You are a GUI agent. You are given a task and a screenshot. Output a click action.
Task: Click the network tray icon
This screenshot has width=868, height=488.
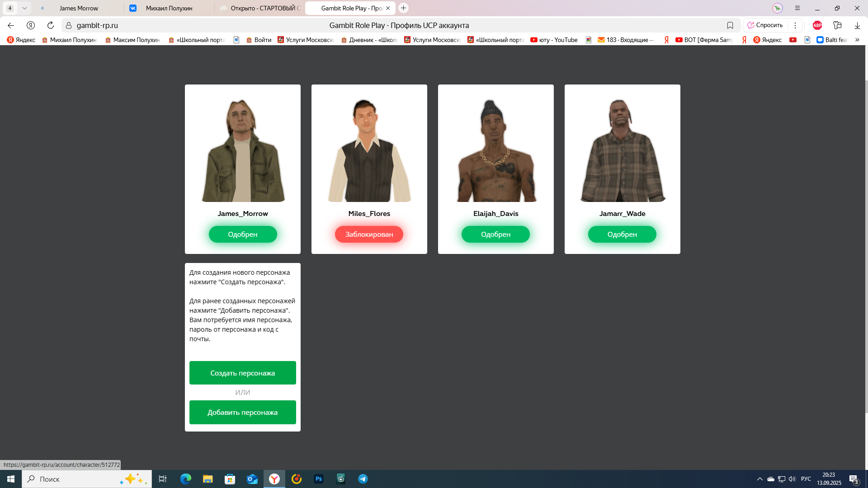[x=782, y=479]
